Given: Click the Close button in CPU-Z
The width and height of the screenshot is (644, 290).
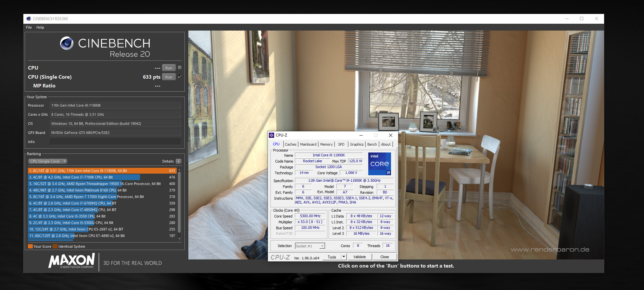Looking at the screenshot, I should (x=385, y=257).
